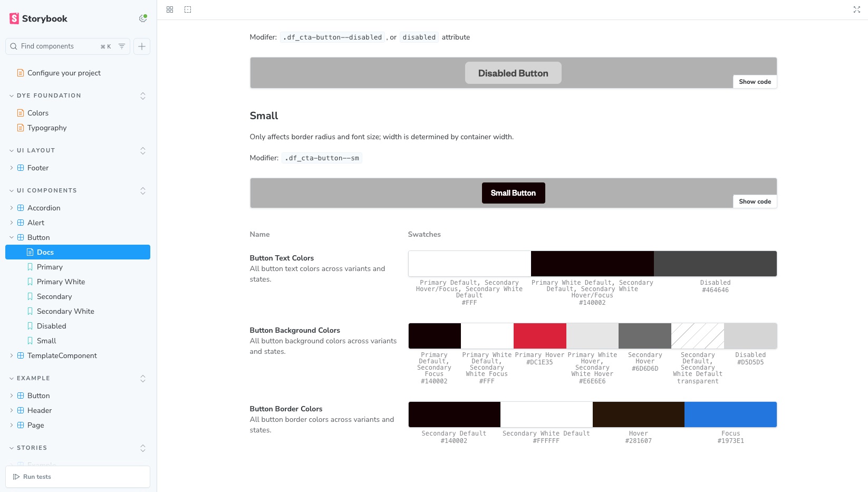Click Hover #281607 border swatch
Image resolution: width=868 pixels, height=492 pixels.
(639, 414)
